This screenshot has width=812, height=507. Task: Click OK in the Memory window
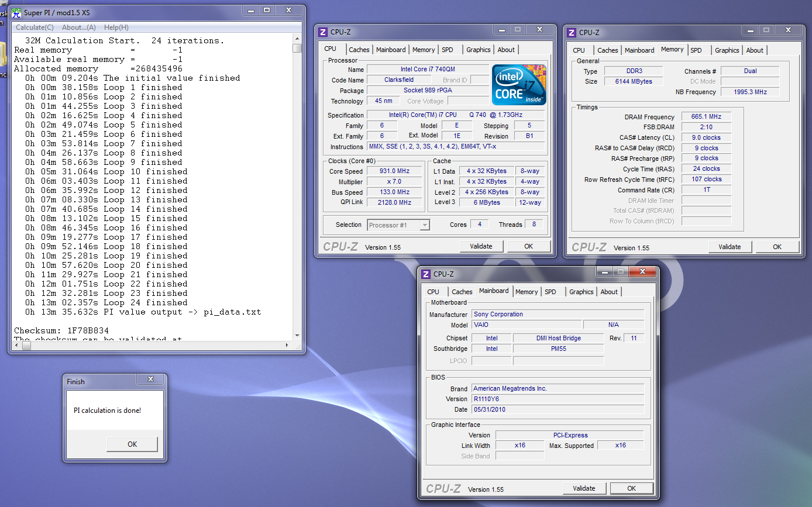tap(777, 247)
